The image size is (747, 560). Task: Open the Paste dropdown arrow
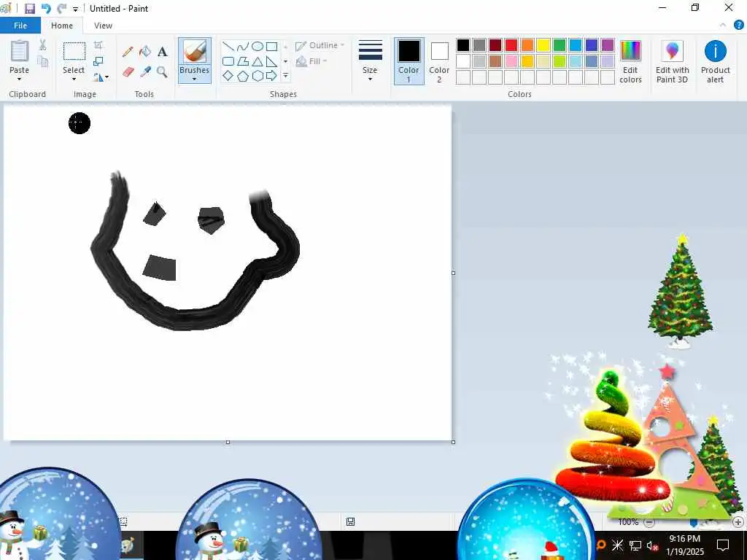(x=20, y=79)
